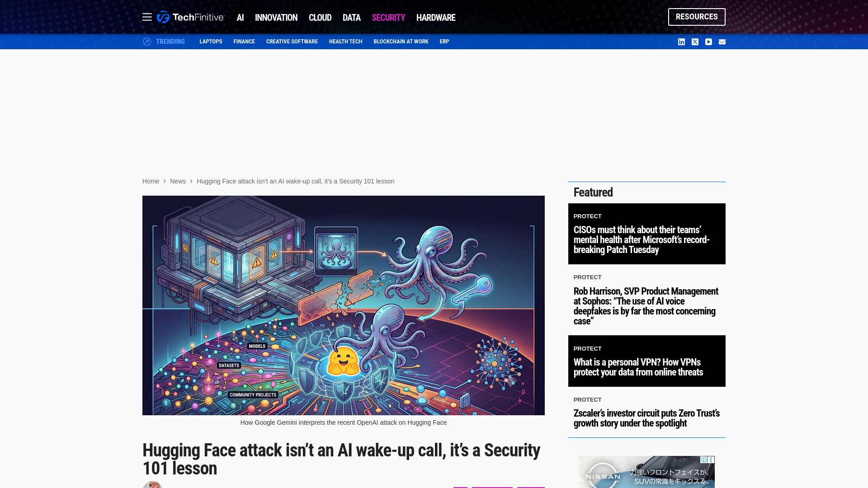Click the email envelope icon
The height and width of the screenshot is (488, 868).
tap(722, 42)
